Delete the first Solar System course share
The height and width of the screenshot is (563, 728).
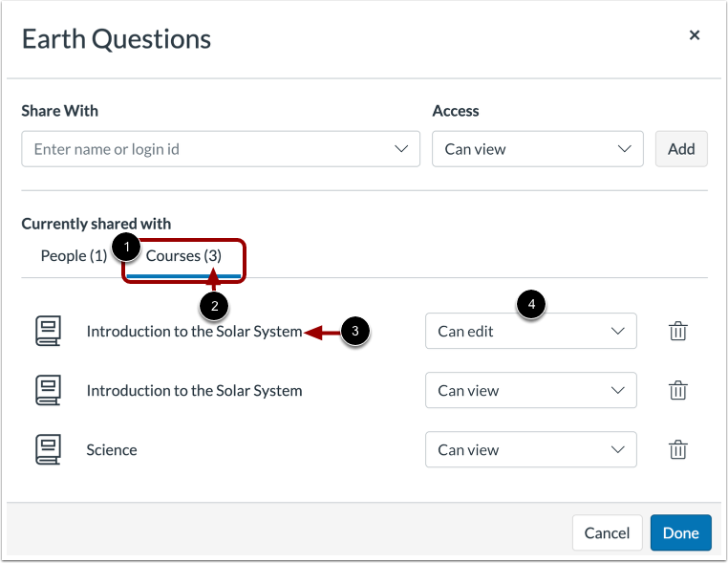pos(677,332)
